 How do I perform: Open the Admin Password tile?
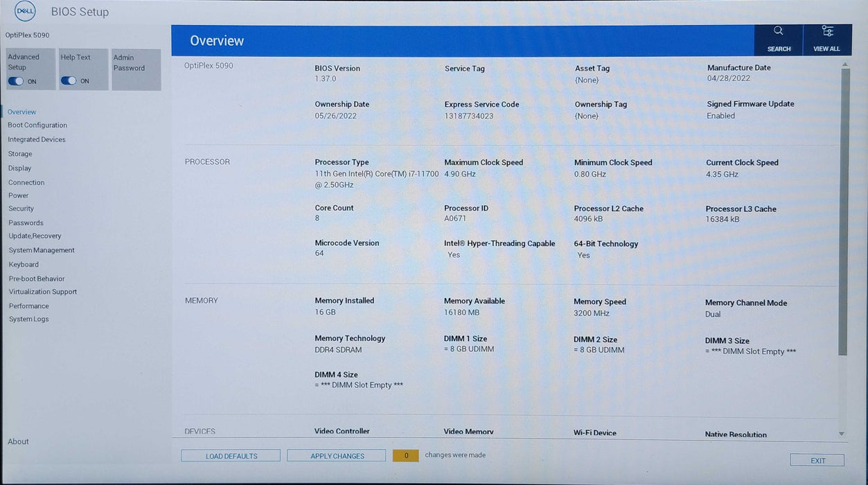(x=136, y=69)
